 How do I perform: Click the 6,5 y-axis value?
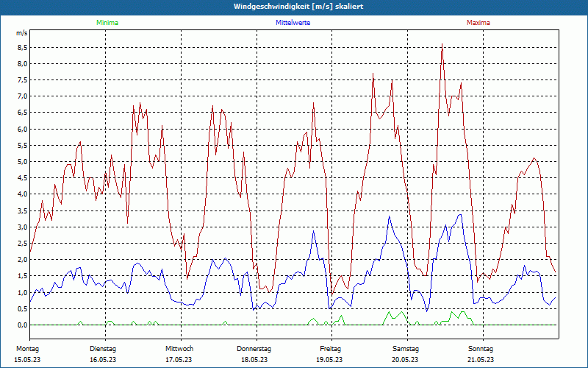pyautogui.click(x=23, y=113)
